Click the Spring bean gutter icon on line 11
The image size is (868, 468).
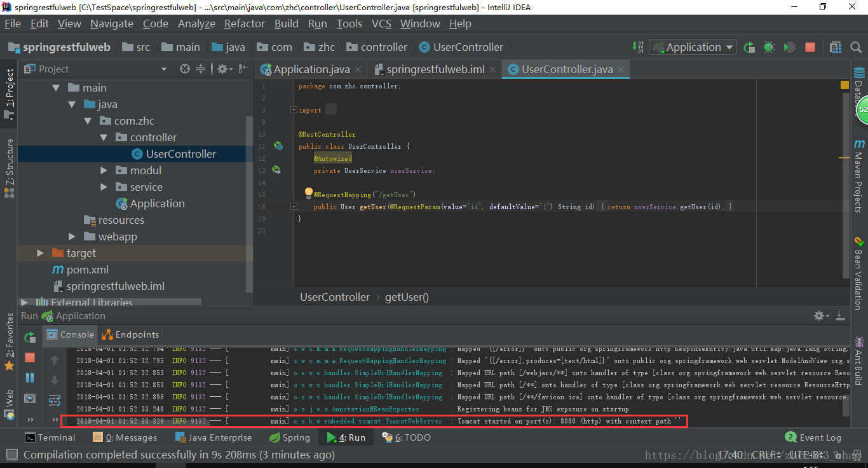[278, 146]
